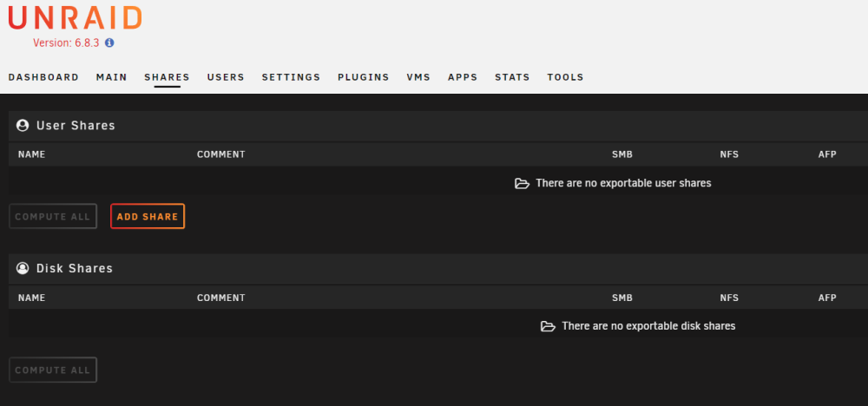
Task: View the Stats tab
Action: [513, 77]
